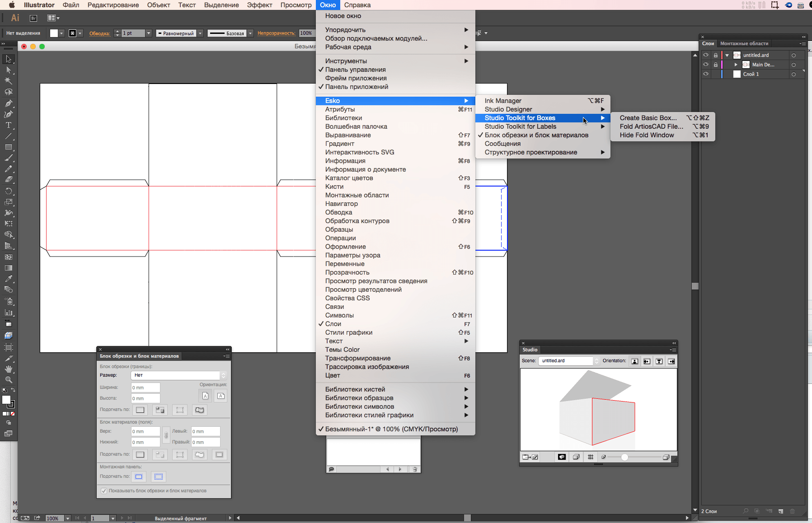Click the 'Обводка:' stroke link

(x=99, y=33)
